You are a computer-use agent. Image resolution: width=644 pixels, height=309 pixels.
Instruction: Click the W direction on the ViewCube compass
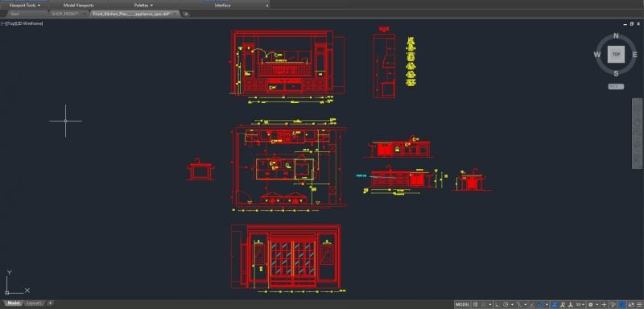597,55
